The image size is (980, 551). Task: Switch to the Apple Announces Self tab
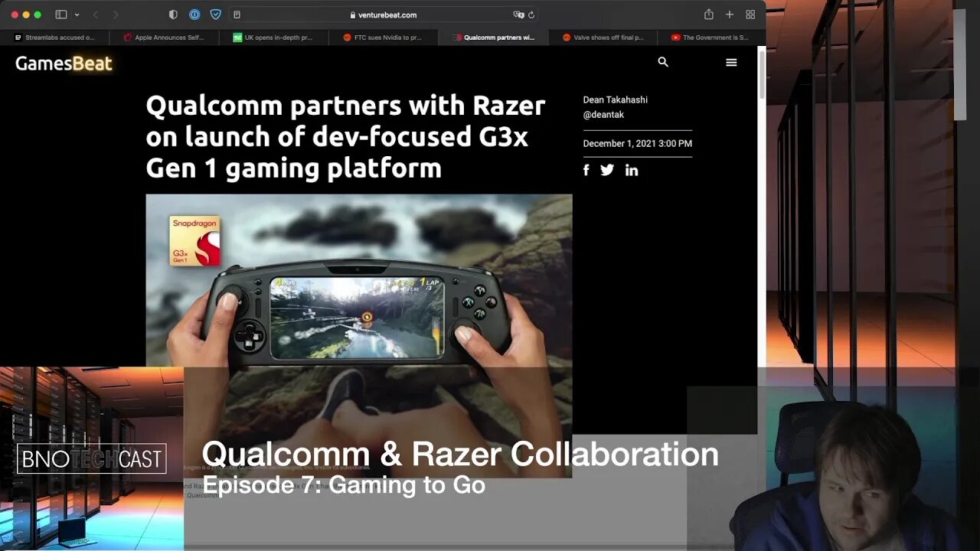[x=164, y=37]
